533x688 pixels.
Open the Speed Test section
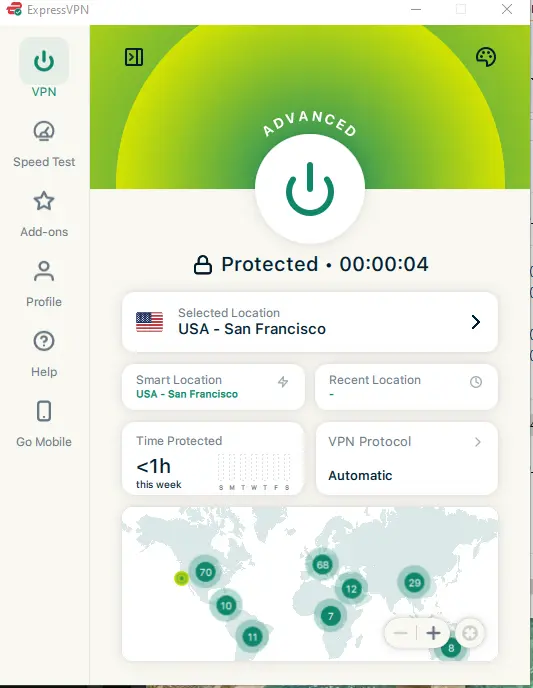tap(44, 144)
